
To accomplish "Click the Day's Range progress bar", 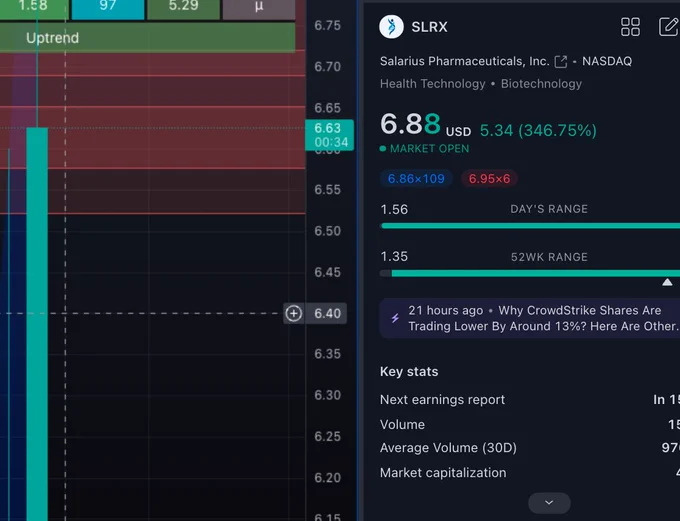I will [530, 226].
